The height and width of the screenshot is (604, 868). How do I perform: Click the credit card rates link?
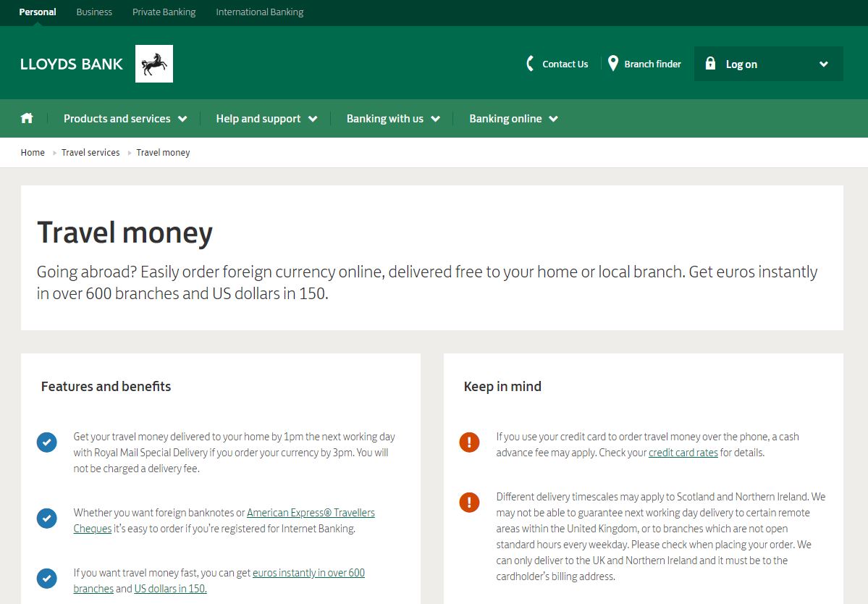point(683,452)
